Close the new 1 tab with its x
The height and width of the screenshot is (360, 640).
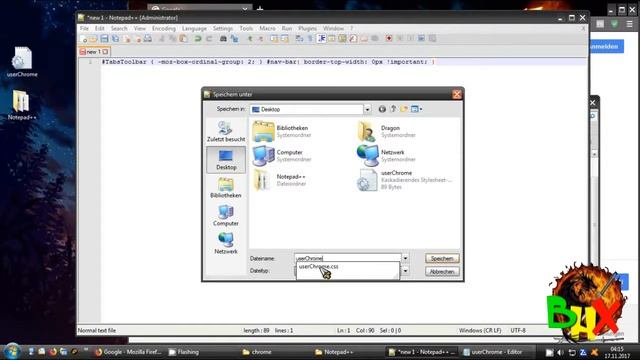(105, 52)
